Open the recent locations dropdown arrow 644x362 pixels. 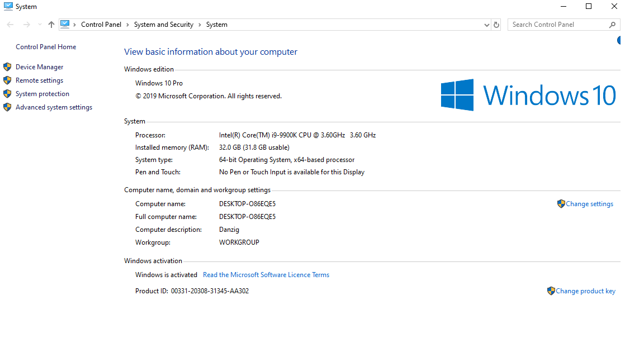(40, 25)
